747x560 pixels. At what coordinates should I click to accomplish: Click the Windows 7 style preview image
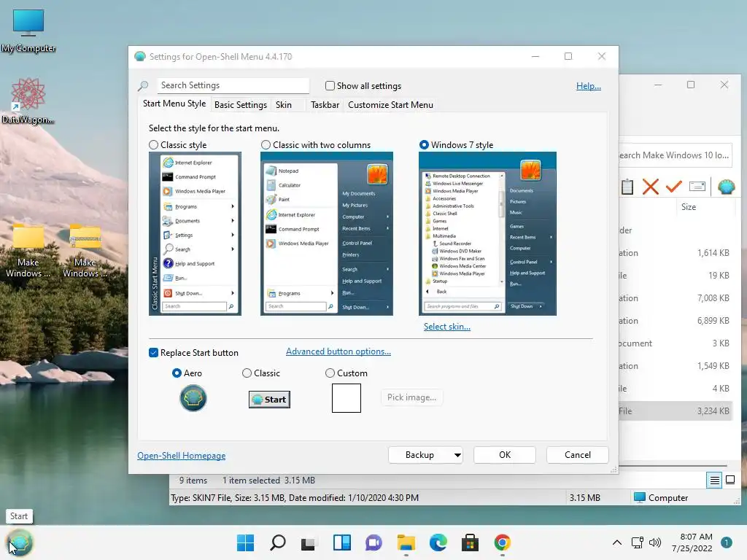pos(487,234)
